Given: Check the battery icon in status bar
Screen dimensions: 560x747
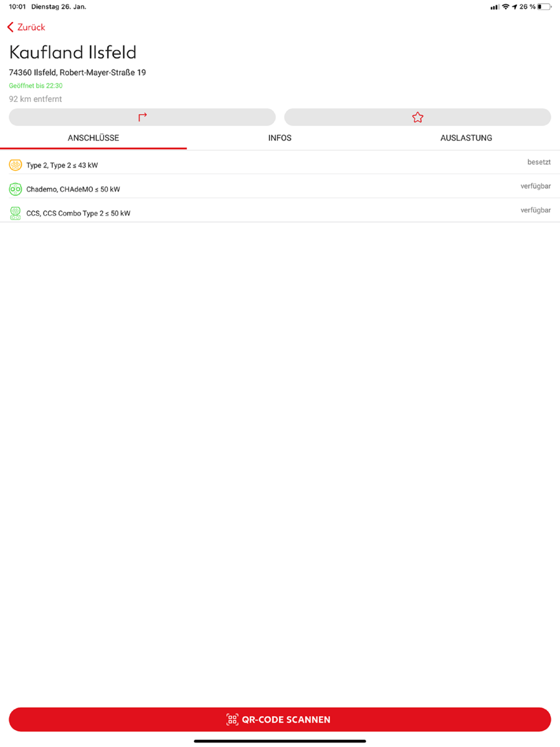Looking at the screenshot, I should pyautogui.click(x=544, y=7).
